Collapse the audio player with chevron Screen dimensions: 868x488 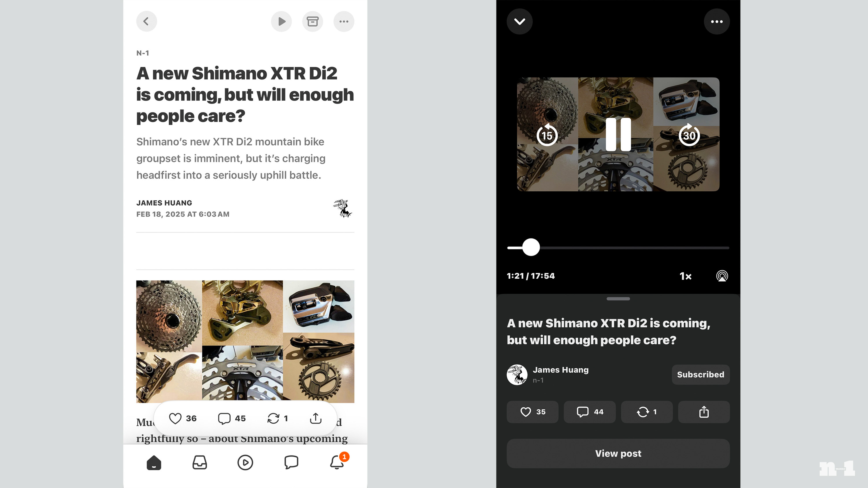(520, 22)
